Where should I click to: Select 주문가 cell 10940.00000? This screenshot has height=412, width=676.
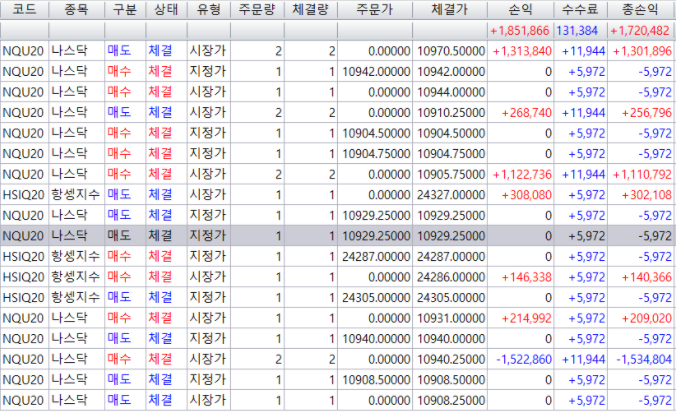tap(376, 339)
